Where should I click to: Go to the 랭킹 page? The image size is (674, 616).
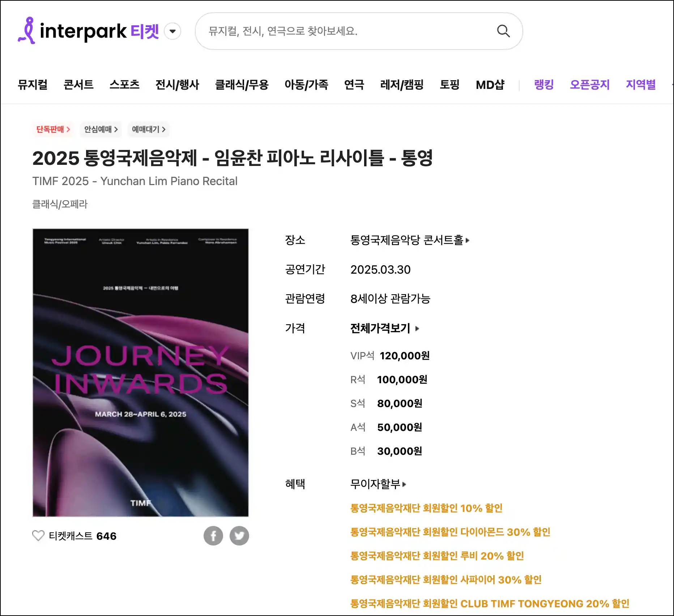(x=544, y=85)
